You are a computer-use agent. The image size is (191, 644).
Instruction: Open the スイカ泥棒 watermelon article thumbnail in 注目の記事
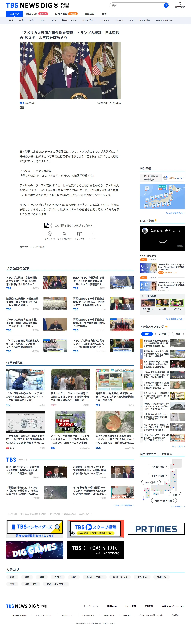pyautogui.click(x=115, y=422)
